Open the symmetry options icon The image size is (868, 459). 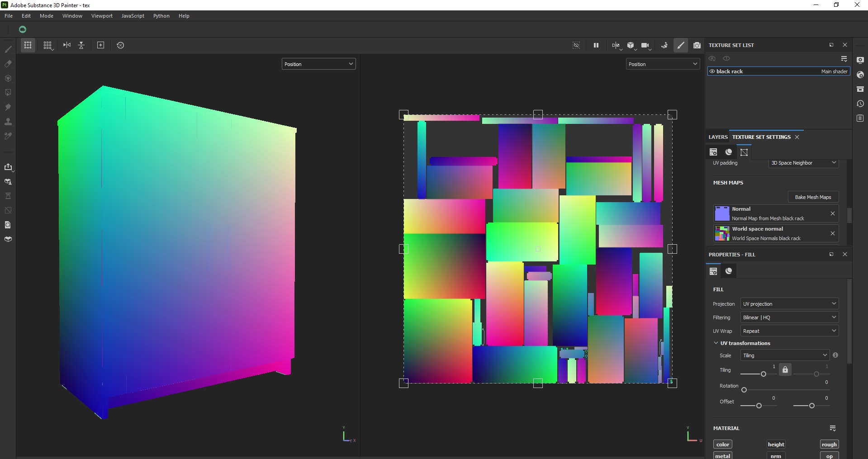616,45
